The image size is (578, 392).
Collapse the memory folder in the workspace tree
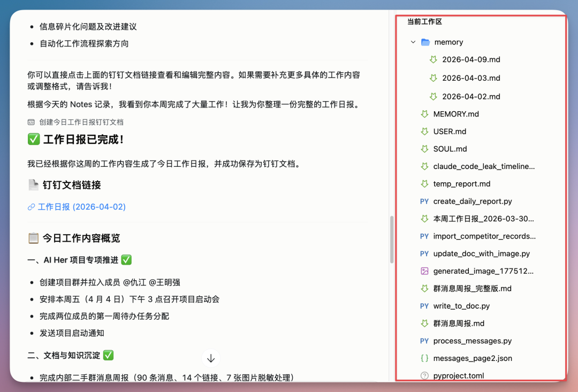pos(413,42)
